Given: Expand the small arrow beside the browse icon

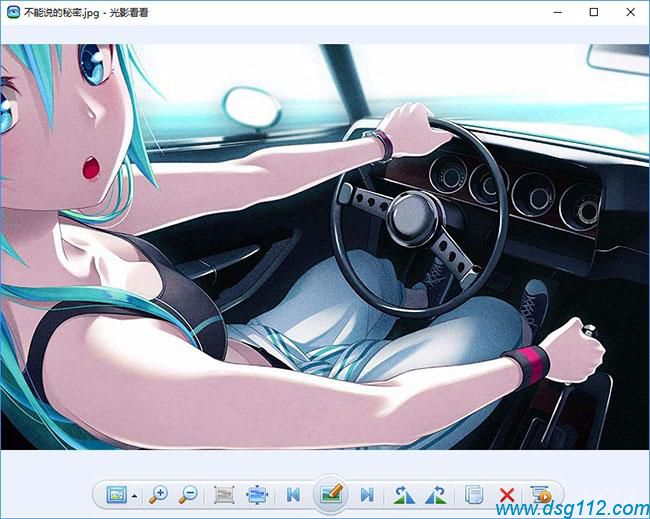Looking at the screenshot, I should [134, 495].
